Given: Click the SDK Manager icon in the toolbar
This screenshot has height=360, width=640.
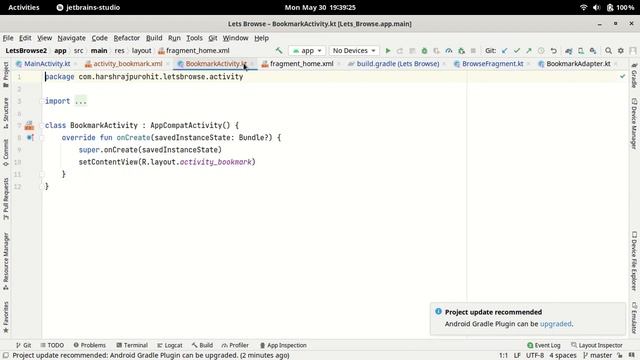Looking at the screenshot, I should pyautogui.click(x=593, y=51).
